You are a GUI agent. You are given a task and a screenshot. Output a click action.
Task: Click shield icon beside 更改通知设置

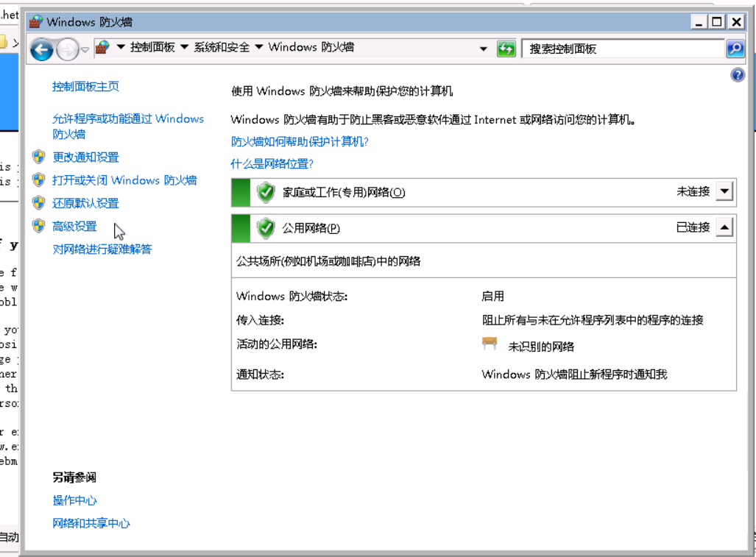point(39,157)
